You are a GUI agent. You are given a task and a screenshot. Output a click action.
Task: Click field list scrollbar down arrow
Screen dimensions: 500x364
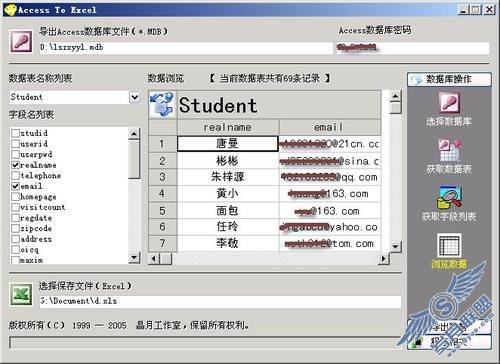pyautogui.click(x=134, y=257)
